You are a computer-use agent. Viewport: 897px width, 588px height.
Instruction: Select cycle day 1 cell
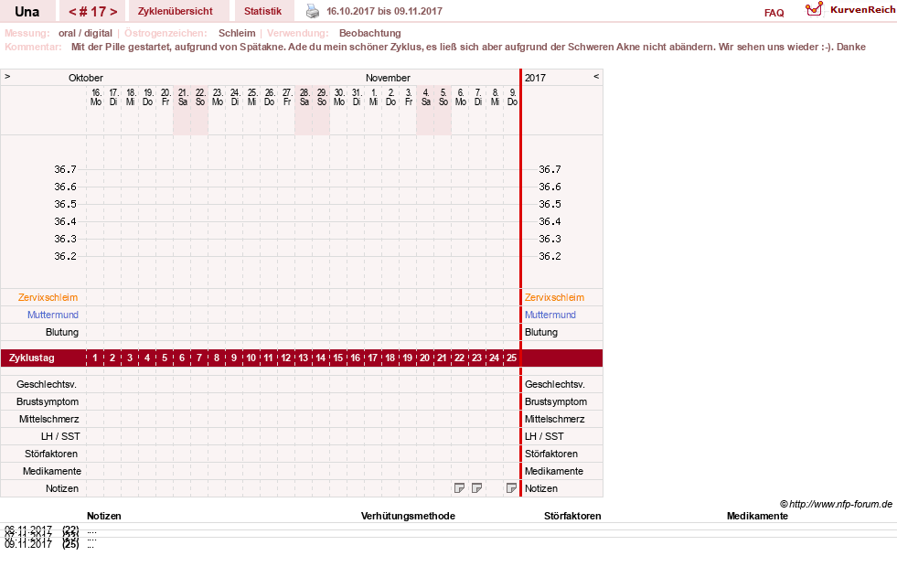pyautogui.click(x=95, y=358)
